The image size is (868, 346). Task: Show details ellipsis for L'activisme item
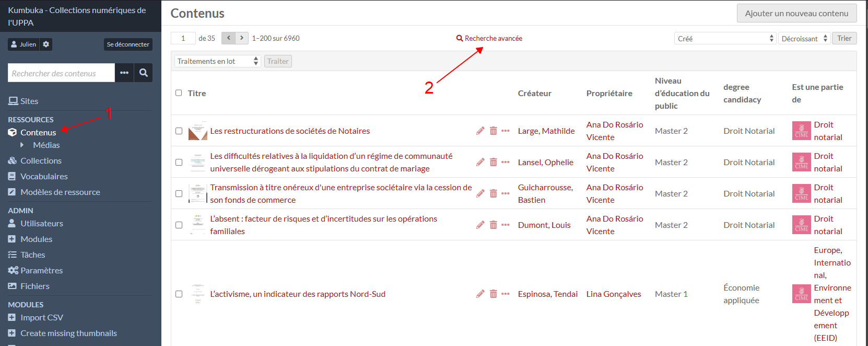pyautogui.click(x=506, y=294)
